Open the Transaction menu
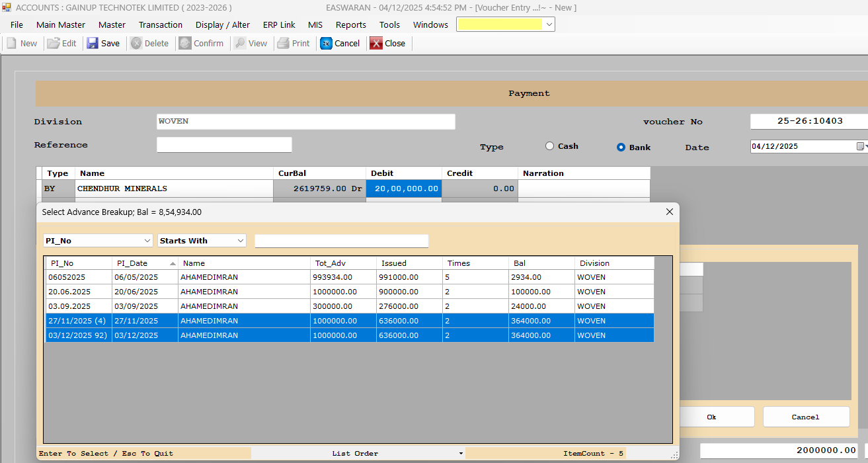Image resolution: width=868 pixels, height=463 pixels. point(160,24)
